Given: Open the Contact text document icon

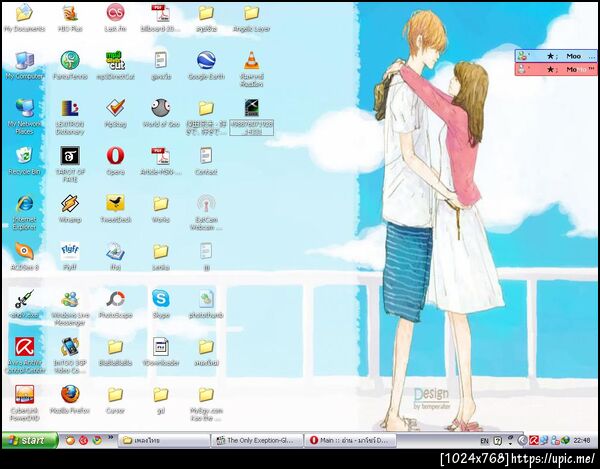Looking at the screenshot, I should coord(206,161).
